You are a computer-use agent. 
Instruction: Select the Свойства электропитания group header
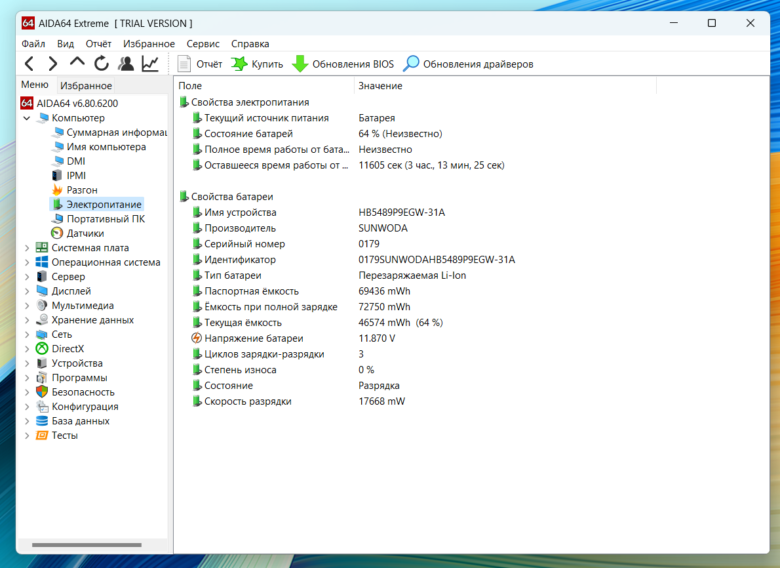pyautogui.click(x=244, y=102)
